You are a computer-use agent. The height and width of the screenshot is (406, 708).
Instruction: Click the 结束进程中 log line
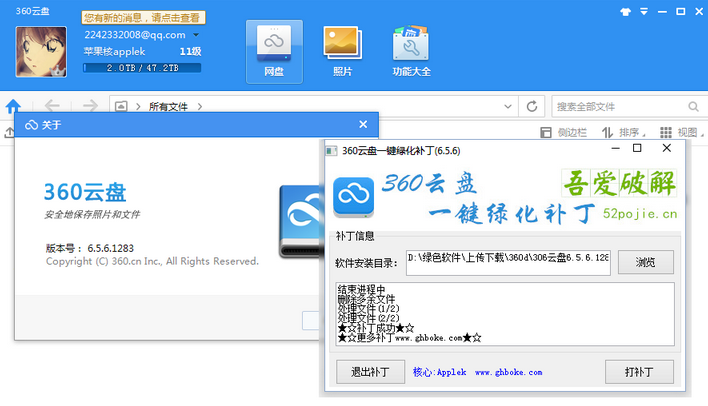361,289
